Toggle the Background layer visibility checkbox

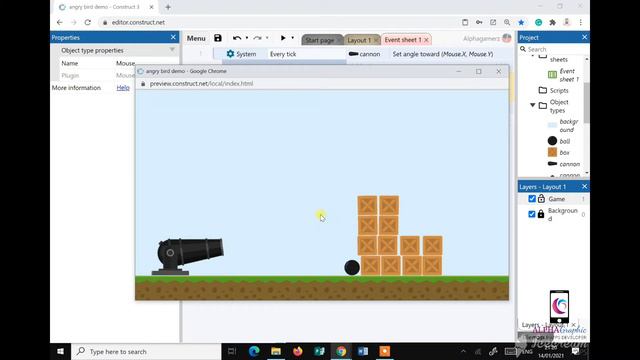pyautogui.click(x=531, y=214)
